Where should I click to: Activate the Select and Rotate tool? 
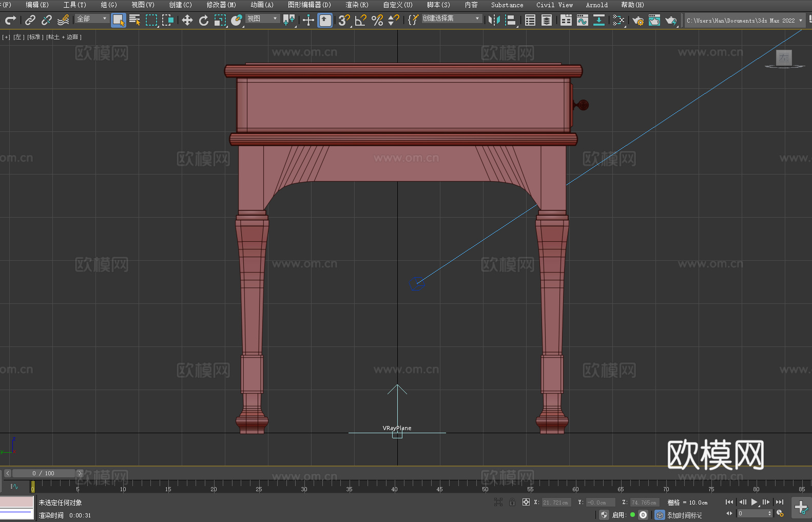pos(204,20)
